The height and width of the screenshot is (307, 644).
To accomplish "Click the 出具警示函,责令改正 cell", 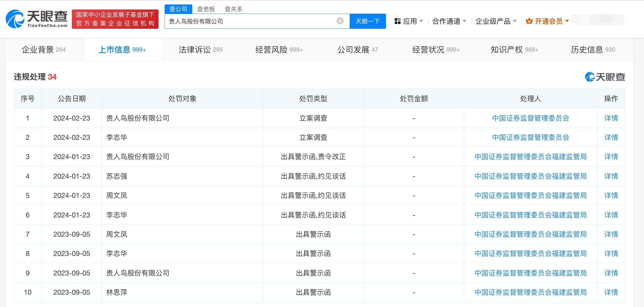I will [313, 157].
